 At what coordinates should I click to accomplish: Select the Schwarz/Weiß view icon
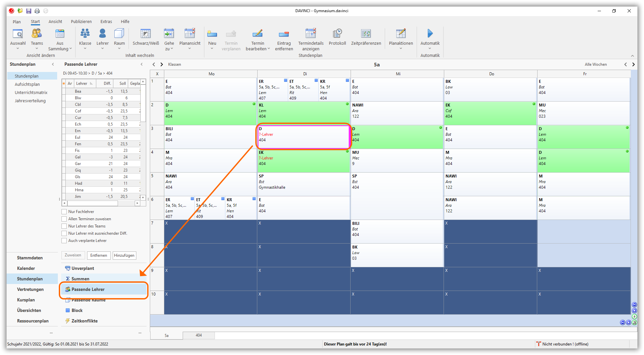coord(146,34)
